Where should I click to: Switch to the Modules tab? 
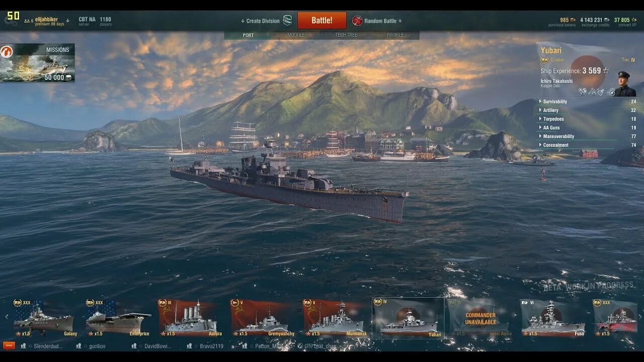297,35
